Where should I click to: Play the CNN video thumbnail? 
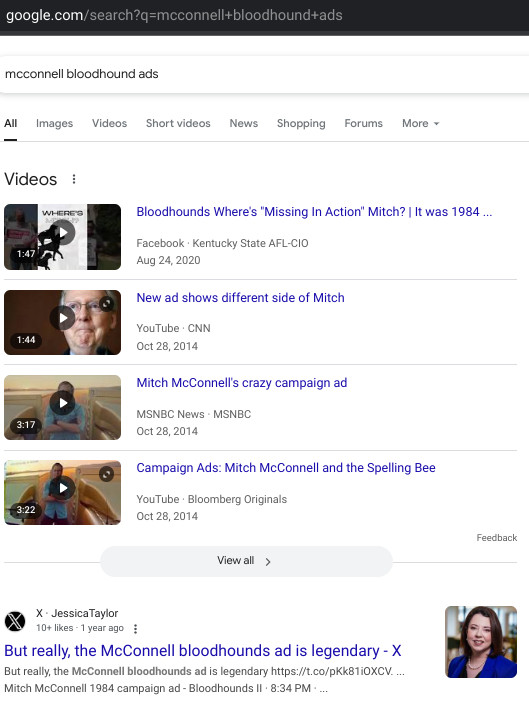point(63,322)
